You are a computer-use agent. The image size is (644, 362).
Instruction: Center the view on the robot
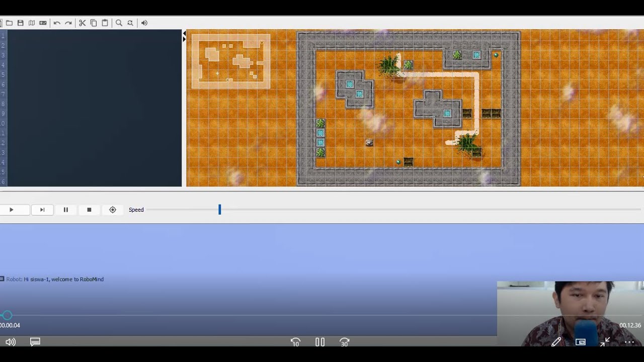[113, 210]
